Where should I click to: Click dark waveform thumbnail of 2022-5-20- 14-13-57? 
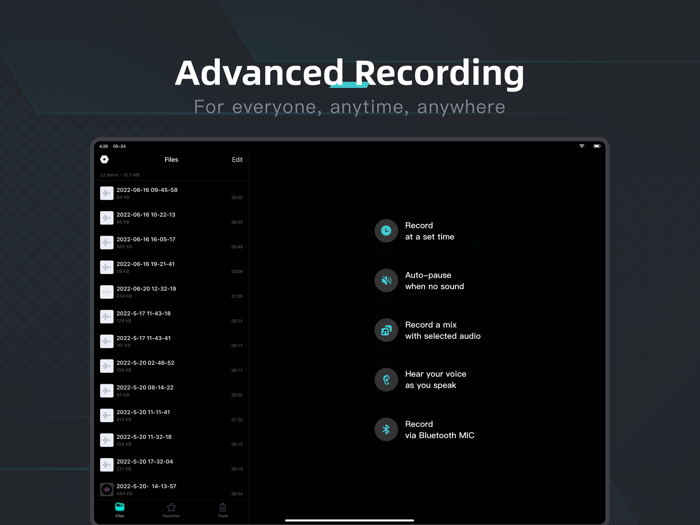pos(107,489)
